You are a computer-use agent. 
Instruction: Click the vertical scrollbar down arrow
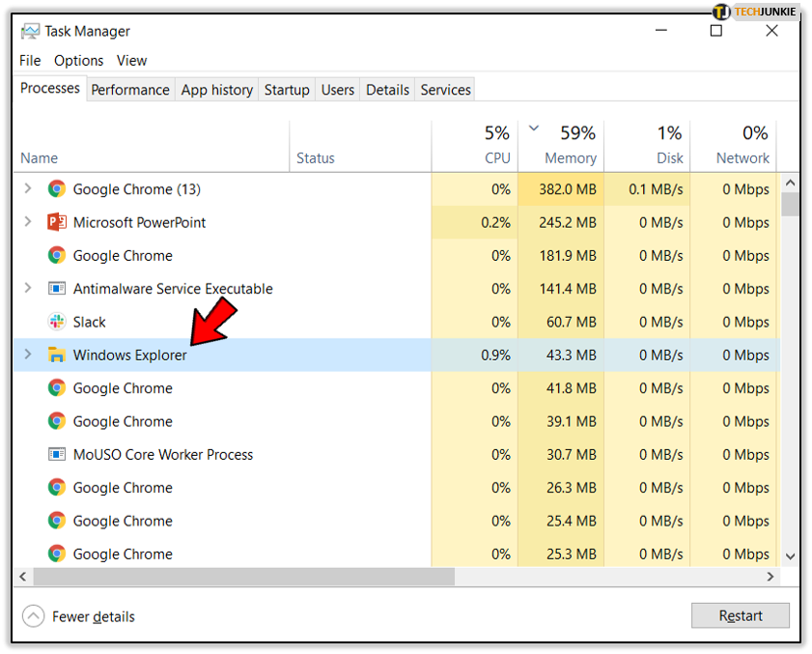point(790,556)
